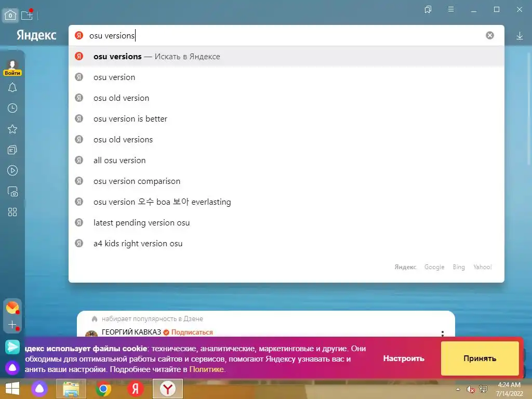The width and height of the screenshot is (532, 399).
Task: Clear the search field with X icon
Action: (x=489, y=35)
